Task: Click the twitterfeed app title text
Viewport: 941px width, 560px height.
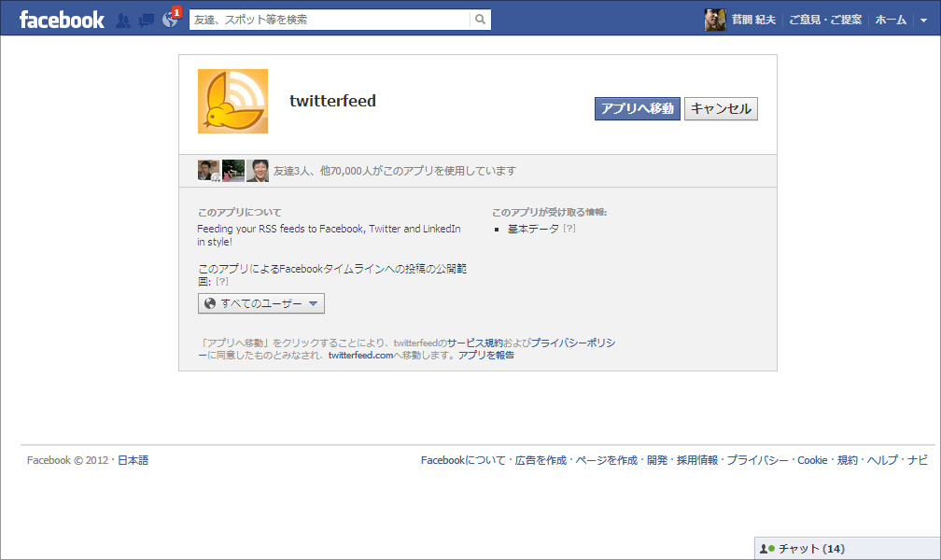Action: coord(332,101)
